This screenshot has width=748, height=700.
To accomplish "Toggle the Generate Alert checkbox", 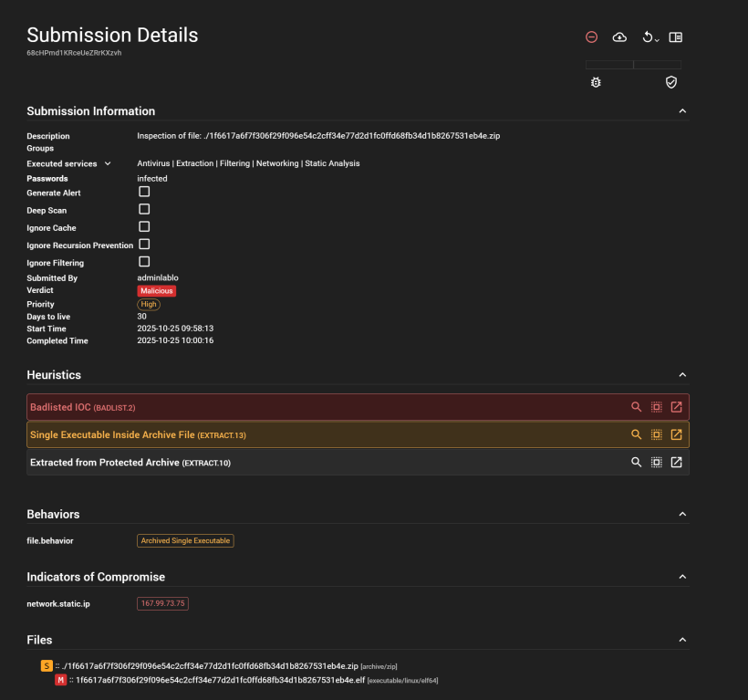I will coord(144,192).
